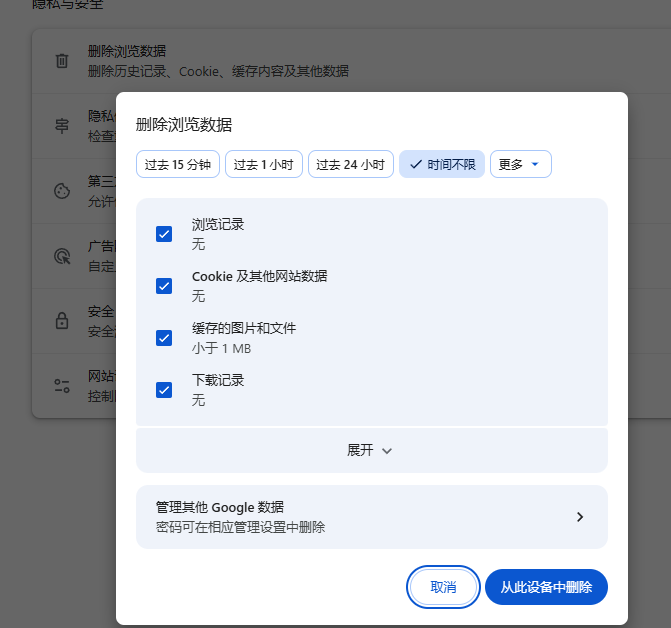Uncheck Cookie 及其他网站数据 checkbox
Screen dimensions: 671x628
(x=164, y=286)
